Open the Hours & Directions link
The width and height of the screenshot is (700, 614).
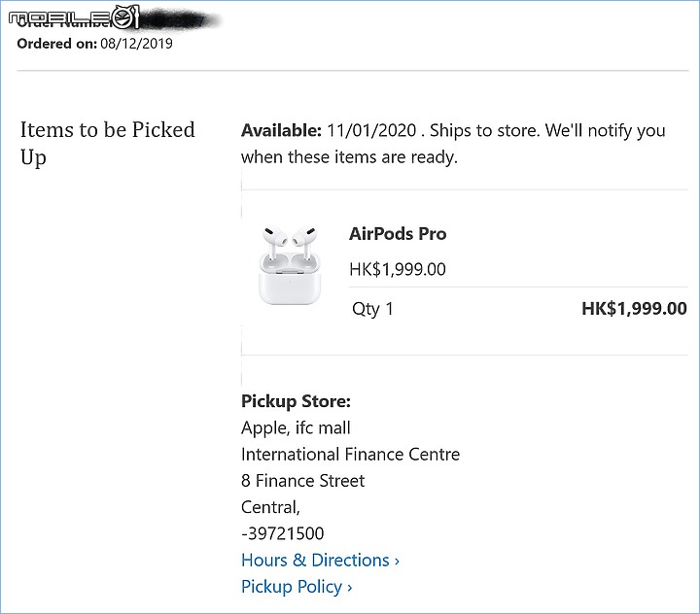(320, 560)
